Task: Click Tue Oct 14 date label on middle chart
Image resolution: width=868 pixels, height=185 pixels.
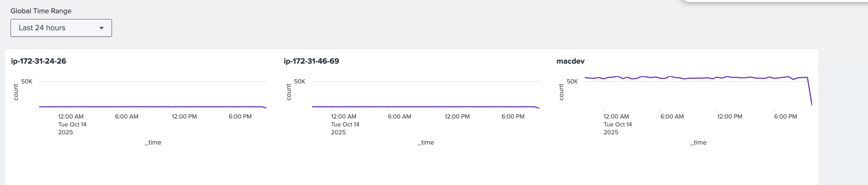Action: [345, 124]
